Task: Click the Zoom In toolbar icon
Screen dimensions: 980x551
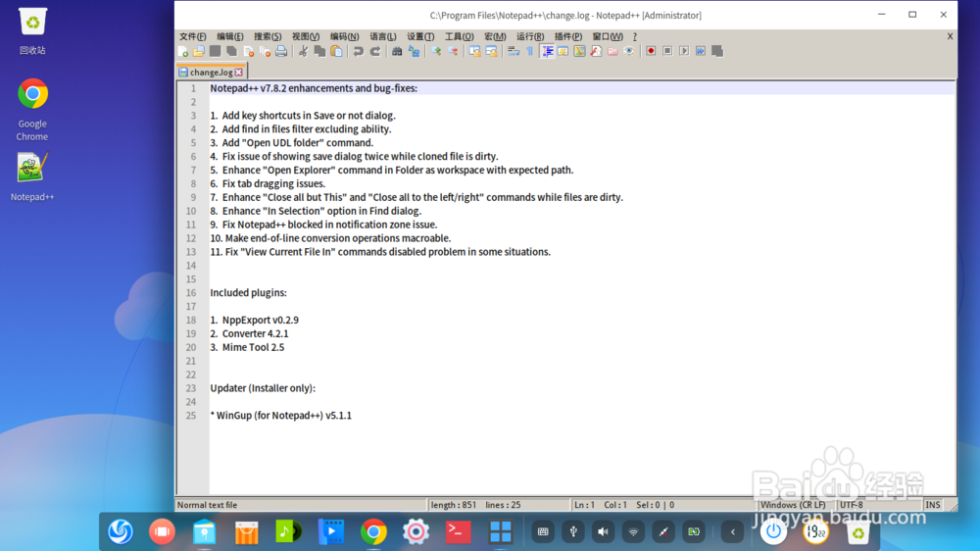Action: 436,51
